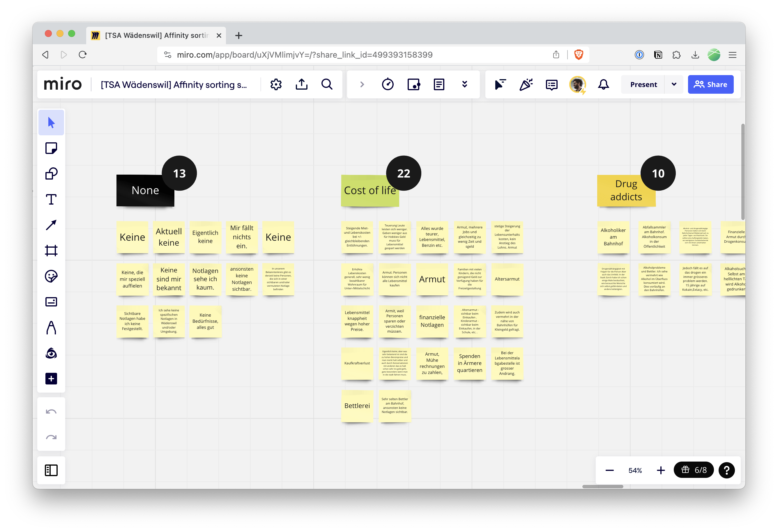Screen dimensions: 778x532
Task: Reload the page
Action: (x=82, y=54)
